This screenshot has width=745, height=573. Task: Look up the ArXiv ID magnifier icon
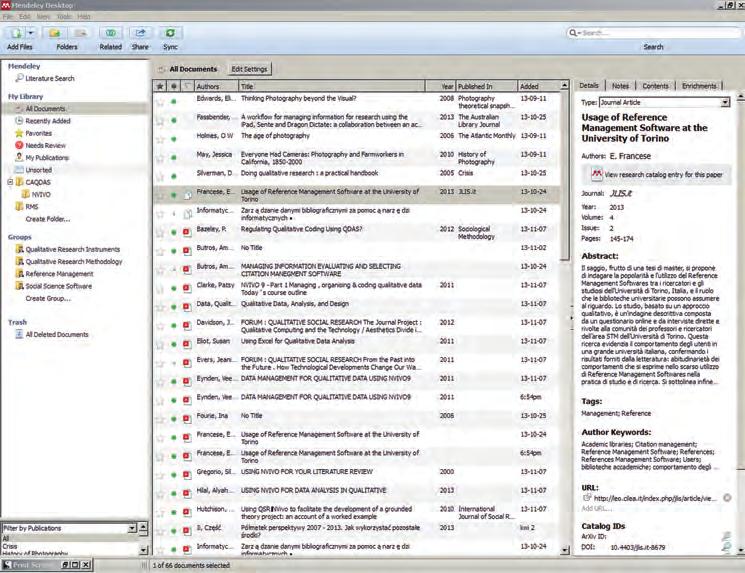point(726,536)
